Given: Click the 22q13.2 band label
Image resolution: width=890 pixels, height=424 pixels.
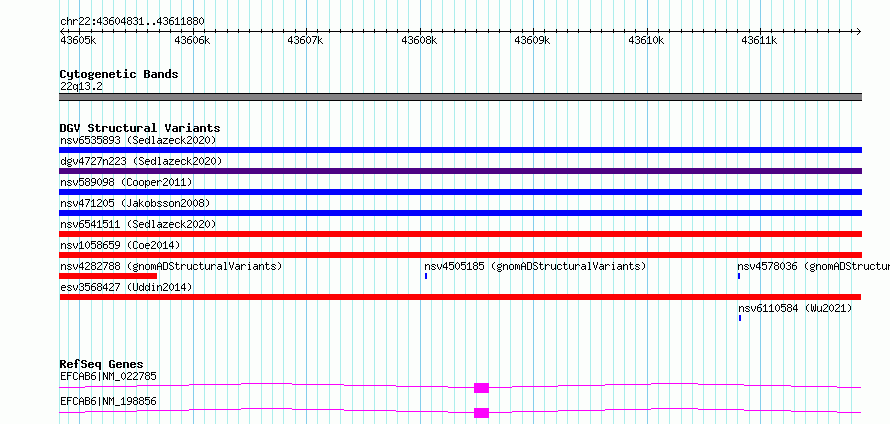Looking at the screenshot, I should pos(81,87).
